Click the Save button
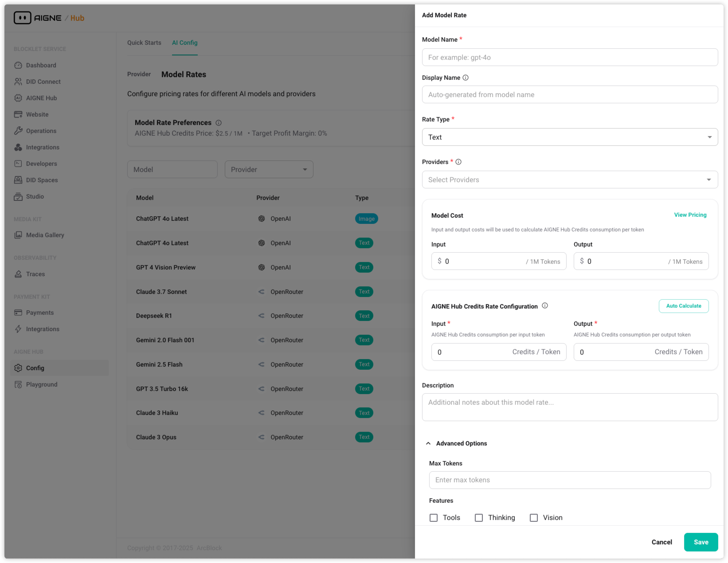This screenshot has height=563, width=728. click(701, 542)
